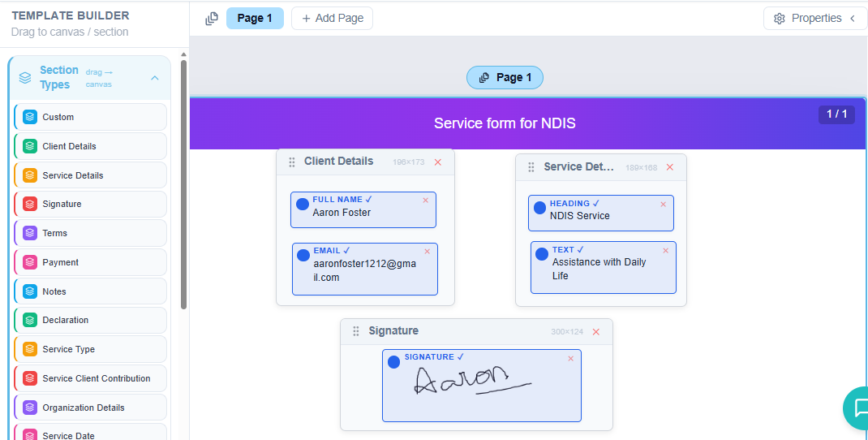Click the pages icon beside Page 1 tab
This screenshot has width=868, height=440.
[212, 19]
